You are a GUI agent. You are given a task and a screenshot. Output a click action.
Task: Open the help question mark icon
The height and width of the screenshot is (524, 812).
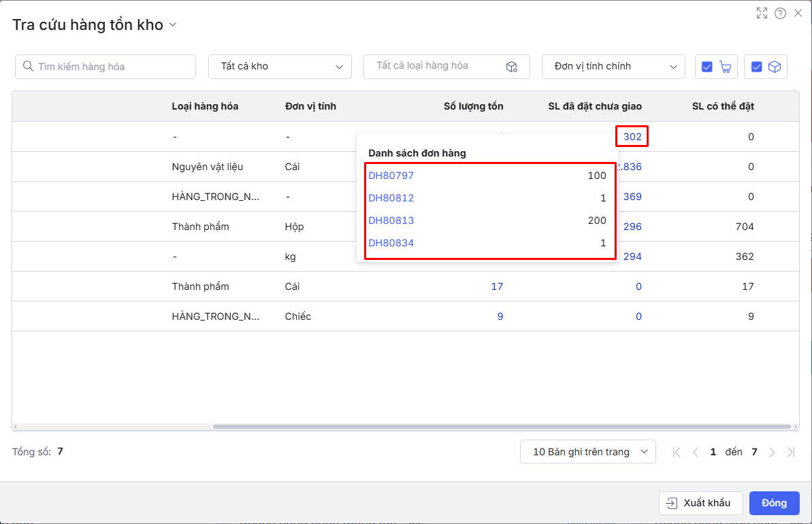(781, 13)
